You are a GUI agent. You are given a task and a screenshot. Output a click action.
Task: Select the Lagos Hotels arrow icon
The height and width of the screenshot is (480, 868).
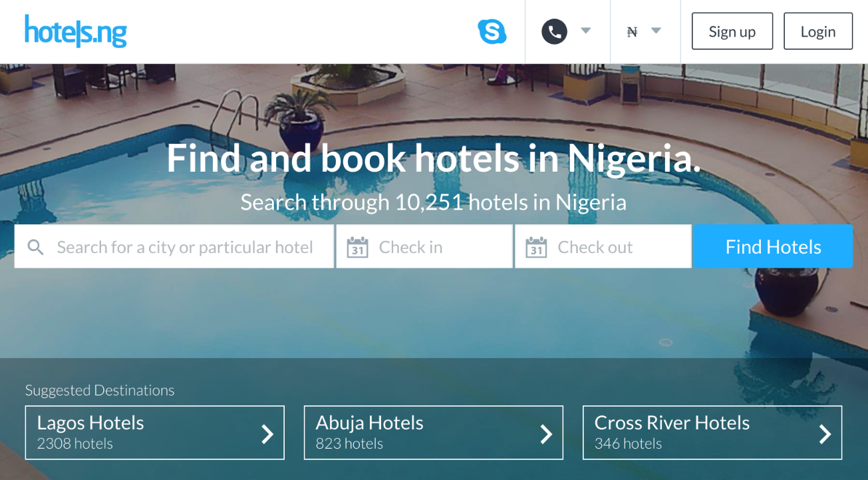[x=267, y=433]
